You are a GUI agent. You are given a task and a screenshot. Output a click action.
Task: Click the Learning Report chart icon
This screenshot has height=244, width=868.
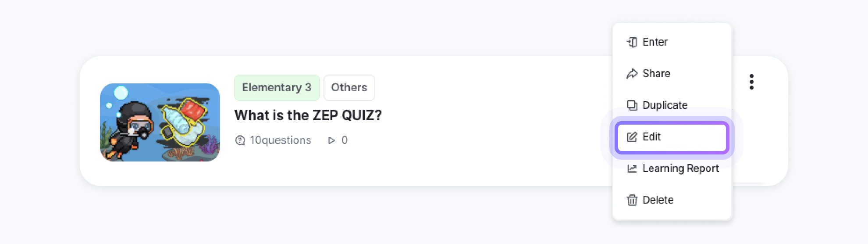[632, 169]
